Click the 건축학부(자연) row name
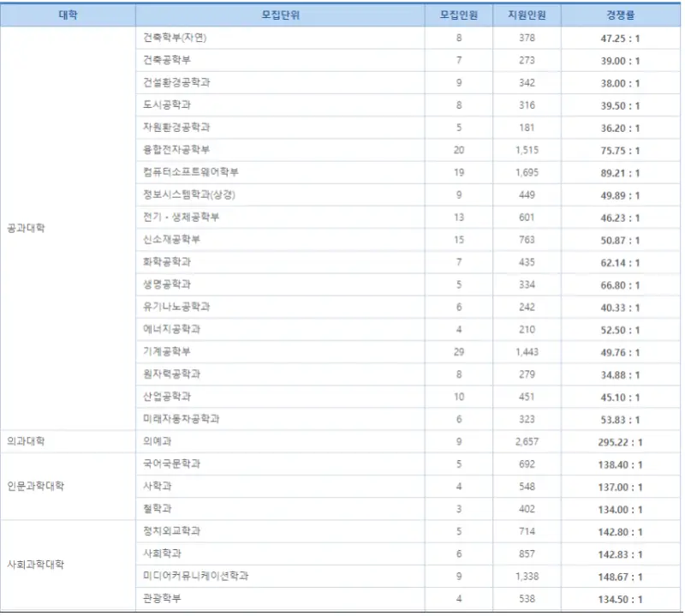 tap(175, 38)
